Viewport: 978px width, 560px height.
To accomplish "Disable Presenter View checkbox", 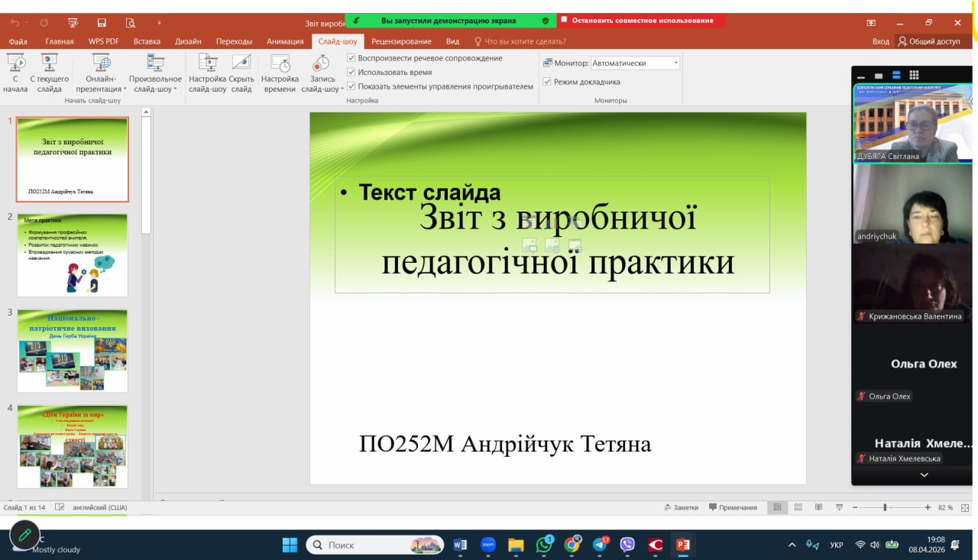I will [547, 82].
